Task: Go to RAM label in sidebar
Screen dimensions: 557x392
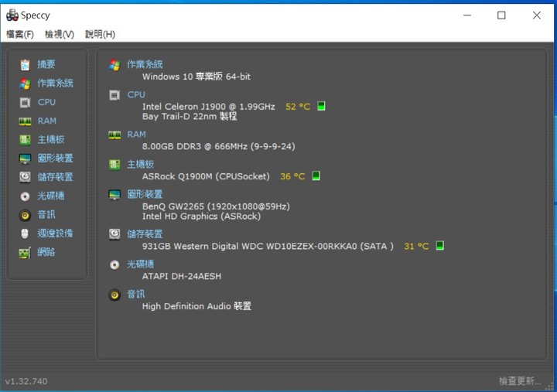Action: (47, 121)
